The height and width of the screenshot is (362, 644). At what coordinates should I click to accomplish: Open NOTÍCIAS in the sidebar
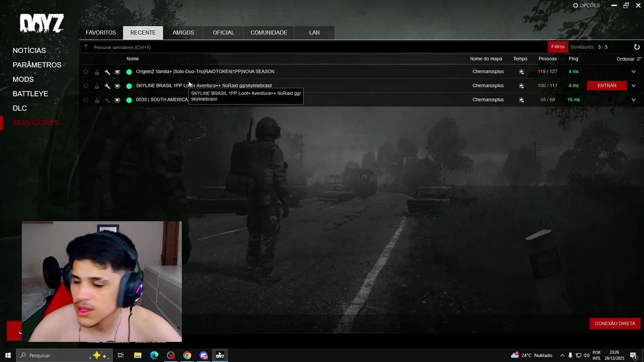(29, 51)
